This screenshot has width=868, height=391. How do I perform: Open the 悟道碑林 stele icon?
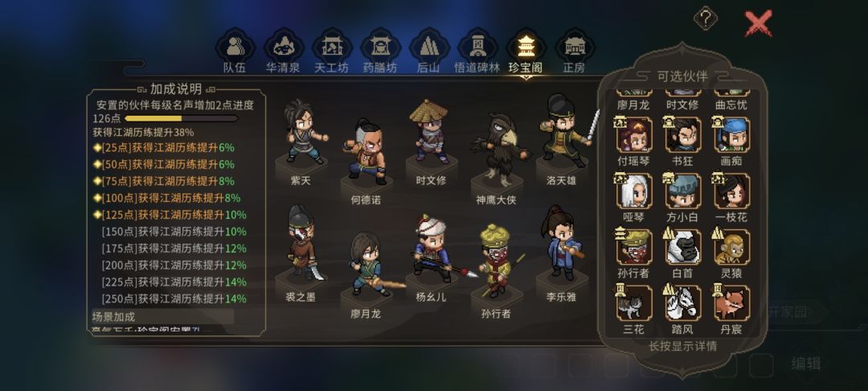(477, 47)
